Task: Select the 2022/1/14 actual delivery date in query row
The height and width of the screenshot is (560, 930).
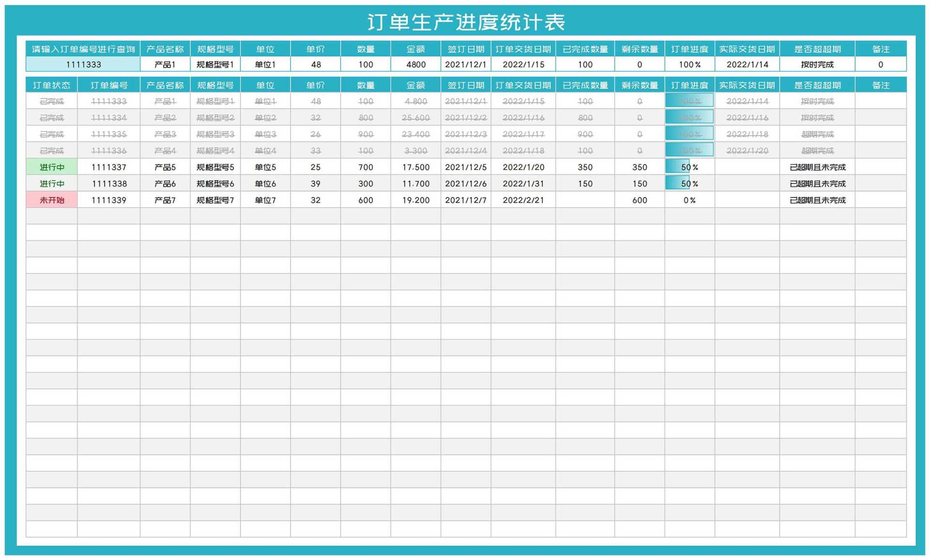Action: pos(747,64)
